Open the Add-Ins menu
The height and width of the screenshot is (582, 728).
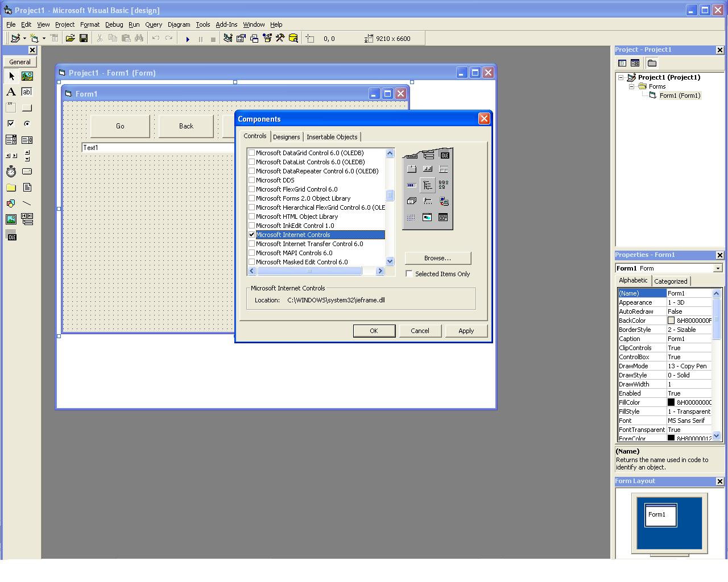(x=226, y=24)
